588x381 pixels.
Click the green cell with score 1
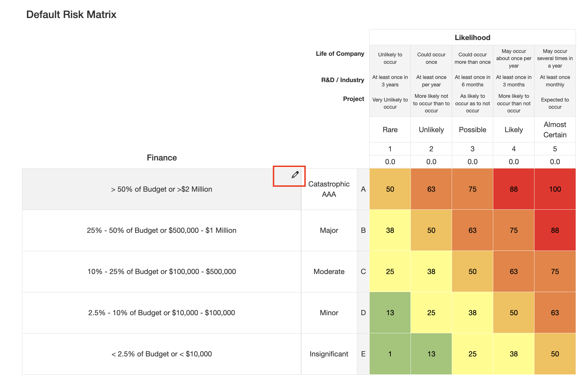[390, 354]
